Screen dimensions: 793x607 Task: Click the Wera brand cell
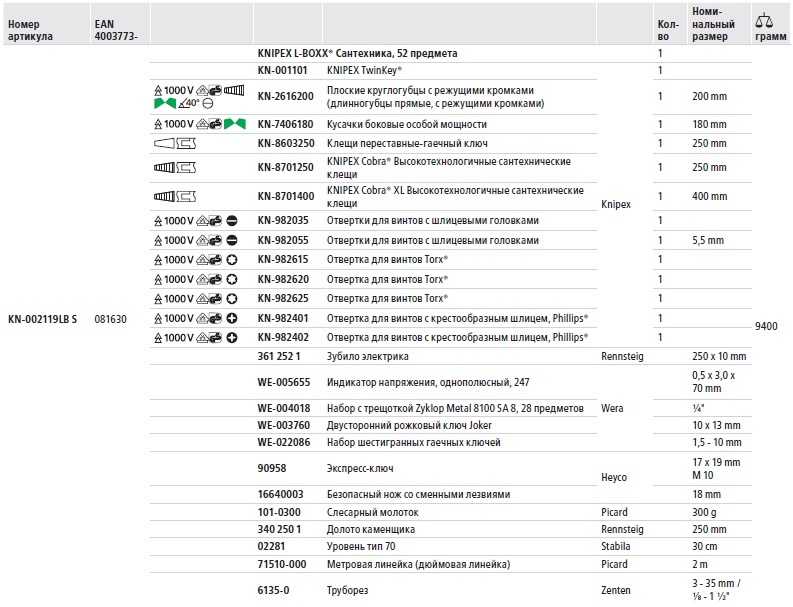coord(612,408)
